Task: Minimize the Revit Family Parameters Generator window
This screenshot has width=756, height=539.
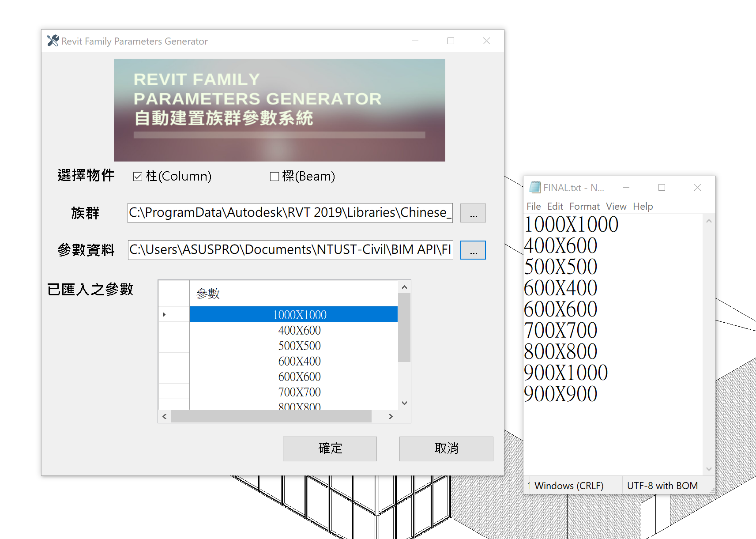Action: [415, 41]
